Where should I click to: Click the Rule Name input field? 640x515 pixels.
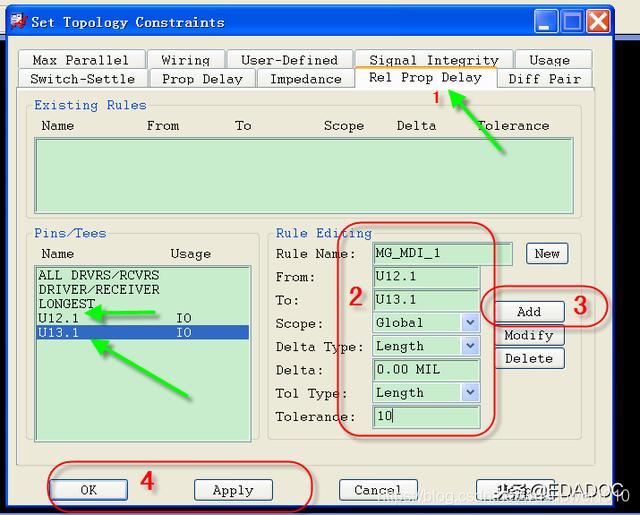(442, 253)
